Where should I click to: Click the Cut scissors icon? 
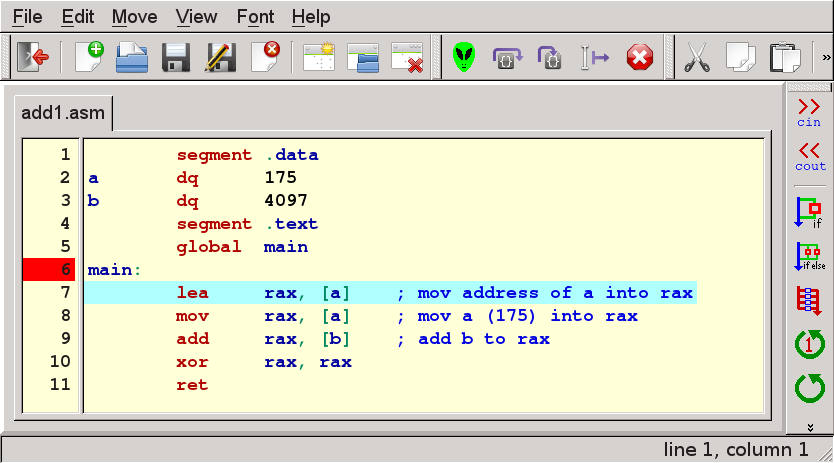pos(697,57)
